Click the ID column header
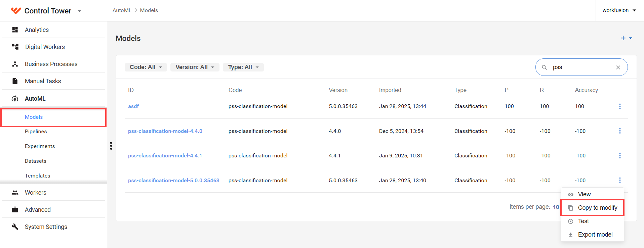This screenshot has width=644, height=248. click(x=131, y=90)
